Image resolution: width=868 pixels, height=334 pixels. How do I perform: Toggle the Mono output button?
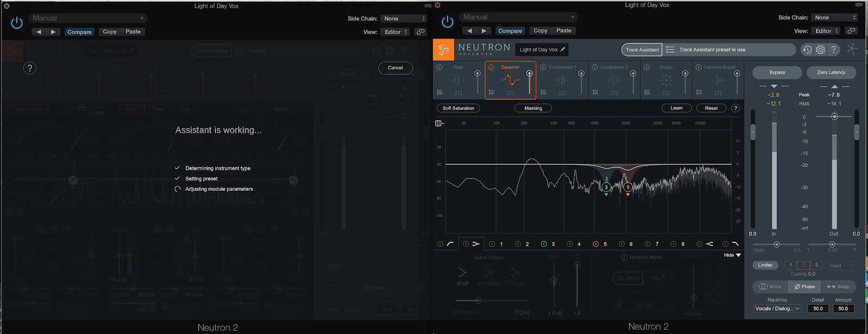pyautogui.click(x=770, y=287)
